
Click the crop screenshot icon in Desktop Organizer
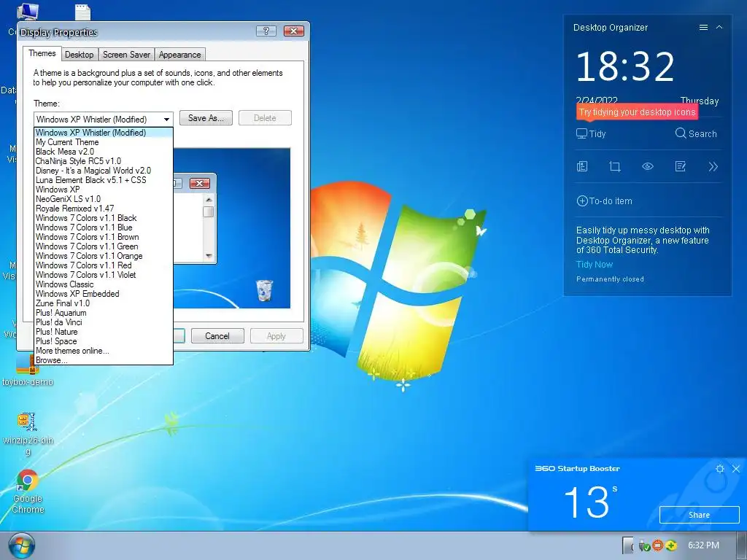[x=614, y=166]
